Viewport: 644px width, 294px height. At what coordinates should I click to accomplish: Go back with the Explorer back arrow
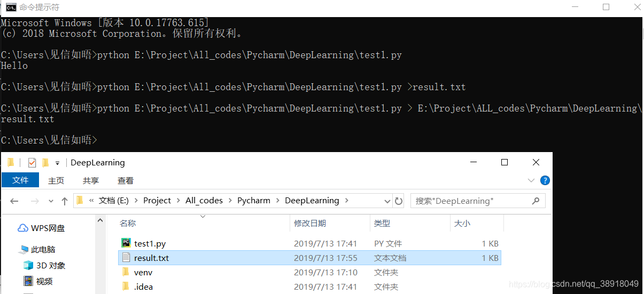tap(14, 201)
